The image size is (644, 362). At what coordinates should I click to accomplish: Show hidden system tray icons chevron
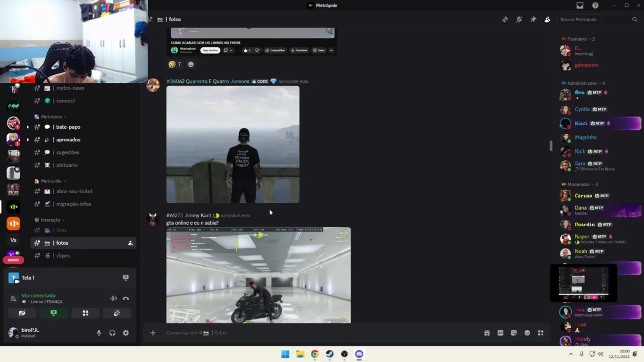(571, 354)
